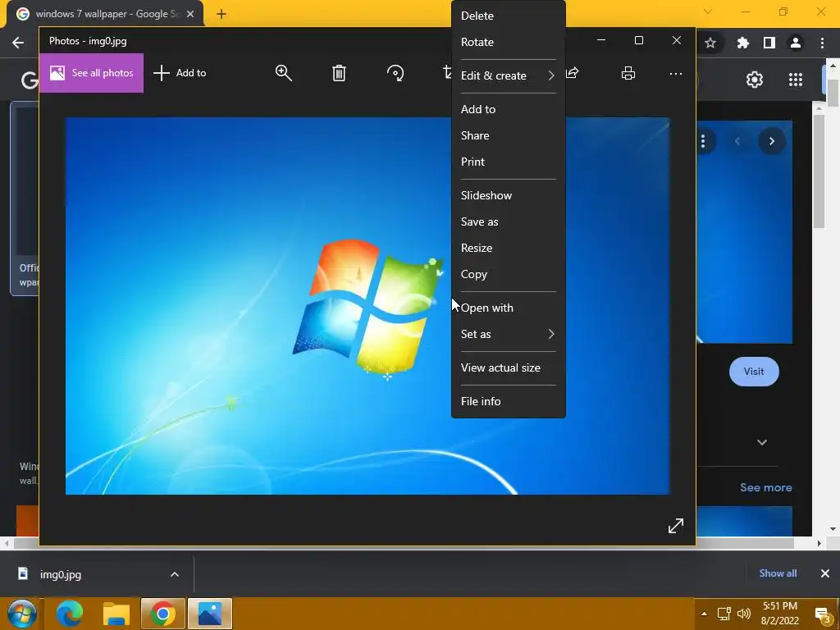Close the windows 7 wallpaper tab

tap(190, 14)
